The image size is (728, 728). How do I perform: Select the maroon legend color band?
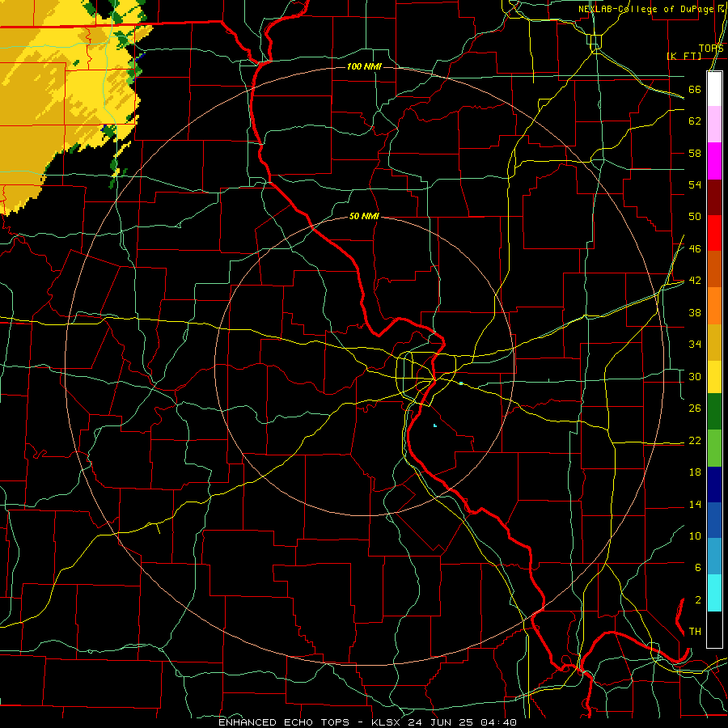(714, 198)
